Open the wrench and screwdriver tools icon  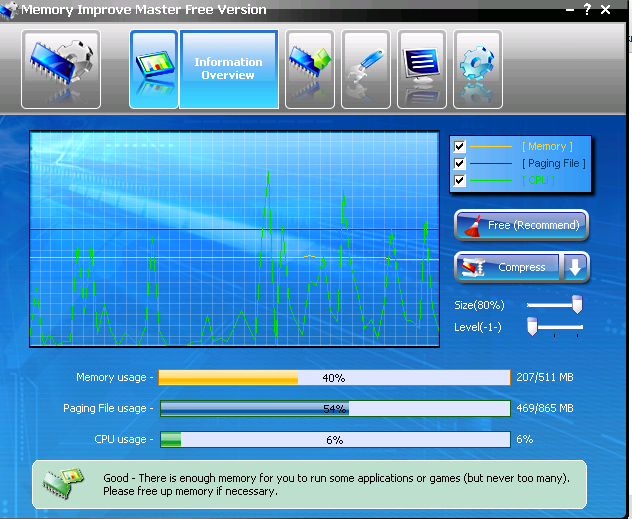coord(366,69)
